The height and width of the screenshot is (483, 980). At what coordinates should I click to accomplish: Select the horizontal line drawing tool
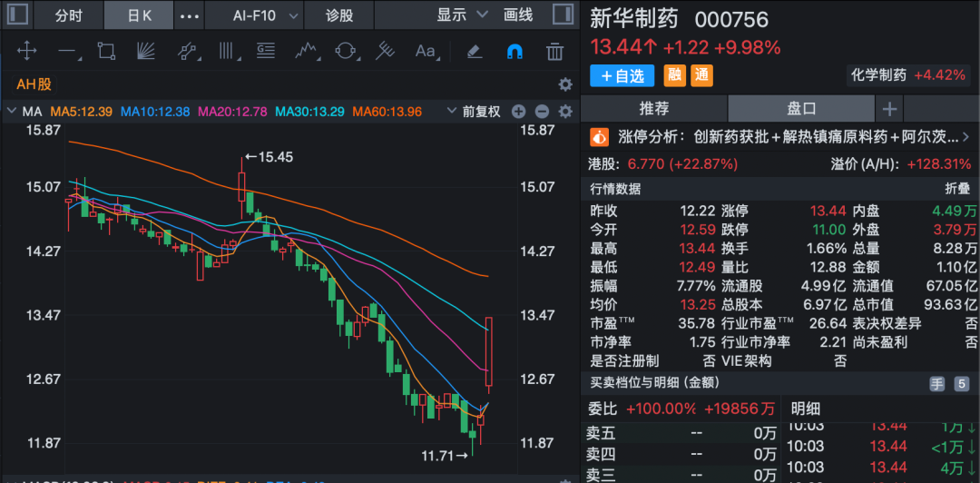click(69, 52)
